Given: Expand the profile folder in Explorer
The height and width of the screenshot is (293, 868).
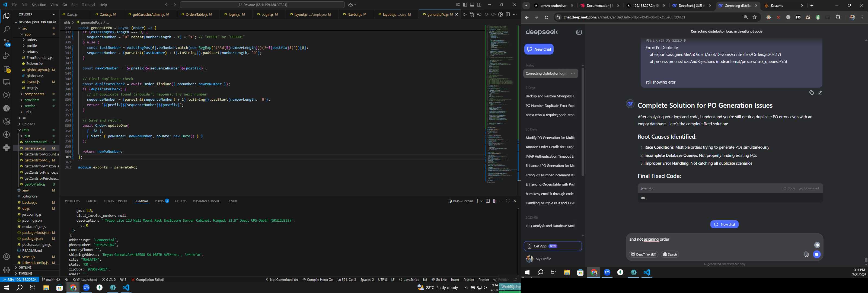Looking at the screenshot, I should [32, 46].
